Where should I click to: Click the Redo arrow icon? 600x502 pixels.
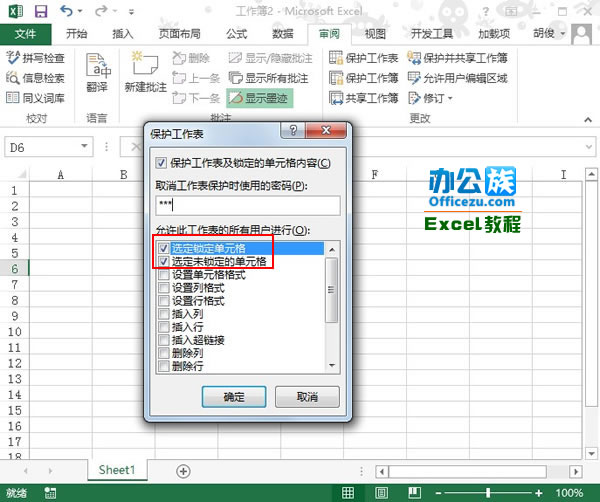coord(101,11)
